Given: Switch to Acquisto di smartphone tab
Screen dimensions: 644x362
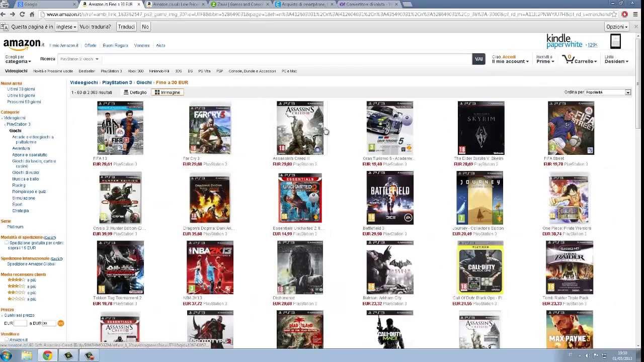Looking at the screenshot, I should (304, 4).
